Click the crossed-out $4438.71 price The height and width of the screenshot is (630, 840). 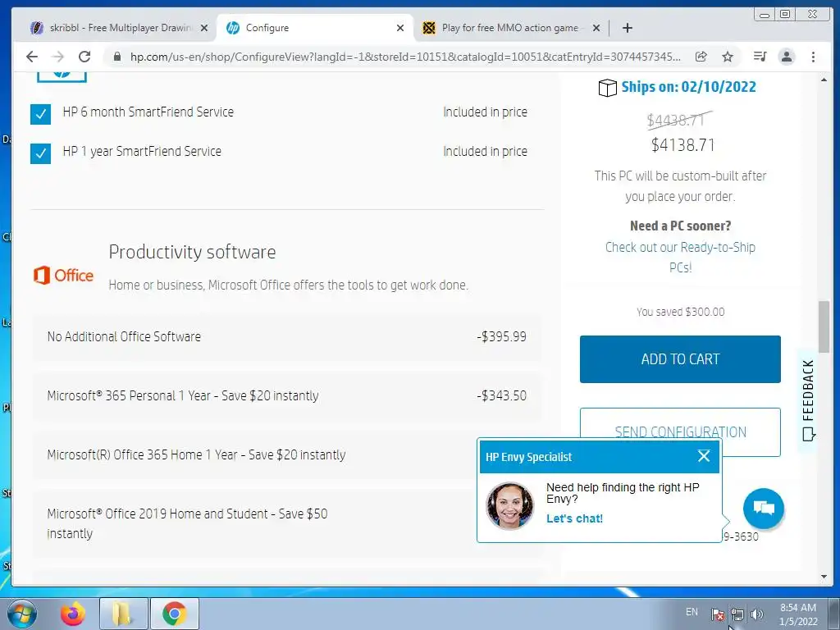tap(679, 120)
